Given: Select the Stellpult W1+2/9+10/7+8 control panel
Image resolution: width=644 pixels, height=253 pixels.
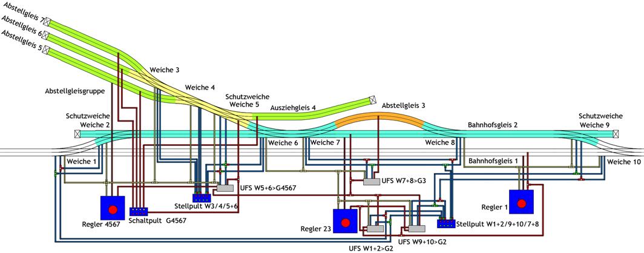Looking at the screenshot, I should (445, 224).
